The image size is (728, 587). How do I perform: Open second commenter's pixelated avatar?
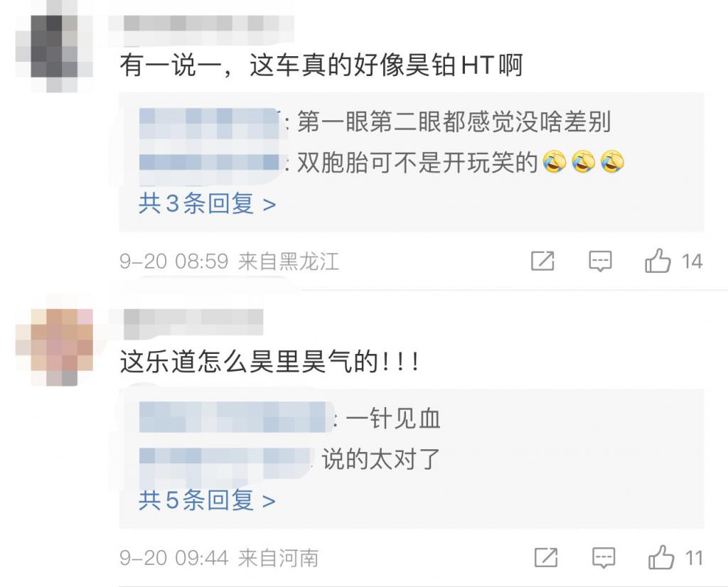coord(54,347)
